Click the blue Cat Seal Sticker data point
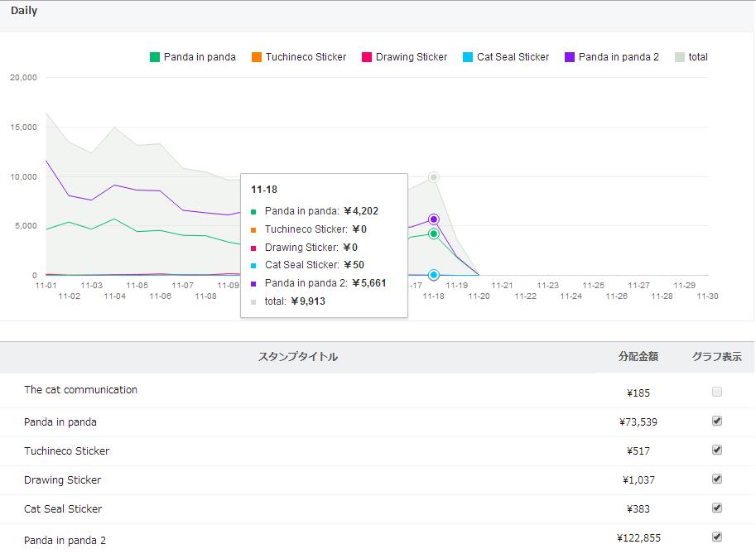The height and width of the screenshot is (554, 756). pos(433,275)
